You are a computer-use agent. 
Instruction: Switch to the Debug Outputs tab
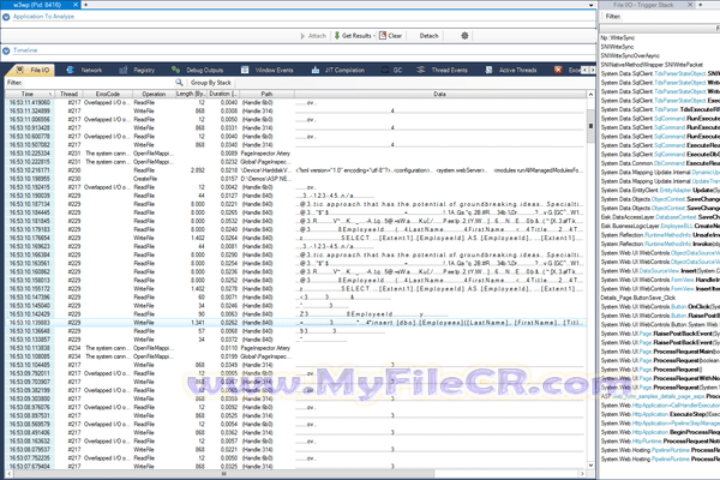click(x=197, y=70)
